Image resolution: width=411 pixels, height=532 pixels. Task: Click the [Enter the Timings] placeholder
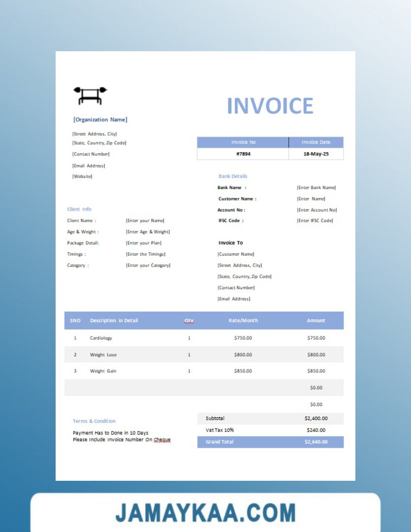146,254
